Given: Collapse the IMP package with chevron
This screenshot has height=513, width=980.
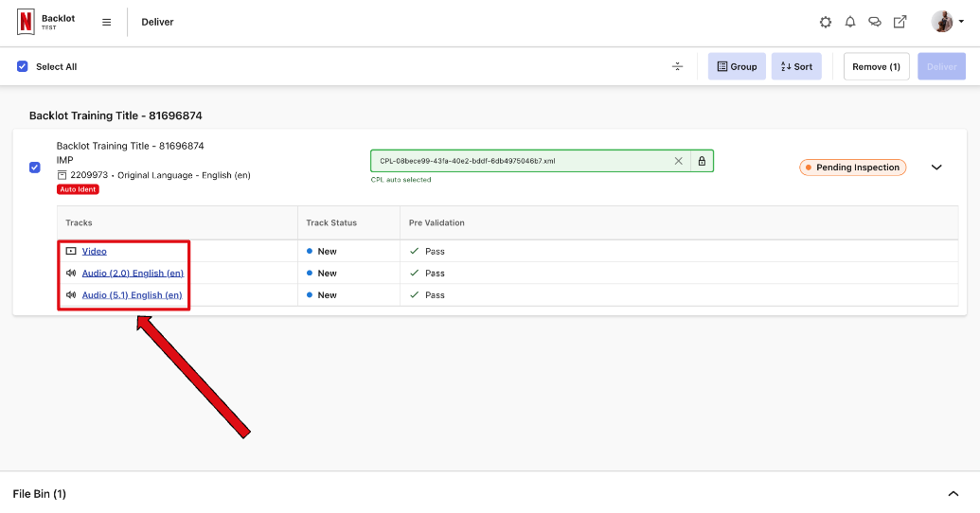Looking at the screenshot, I should tap(936, 168).
